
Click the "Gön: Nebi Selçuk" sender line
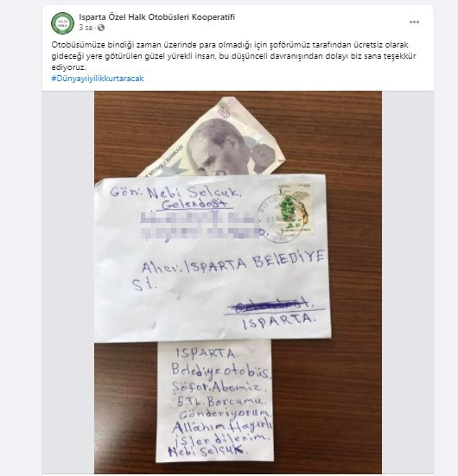click(x=175, y=192)
